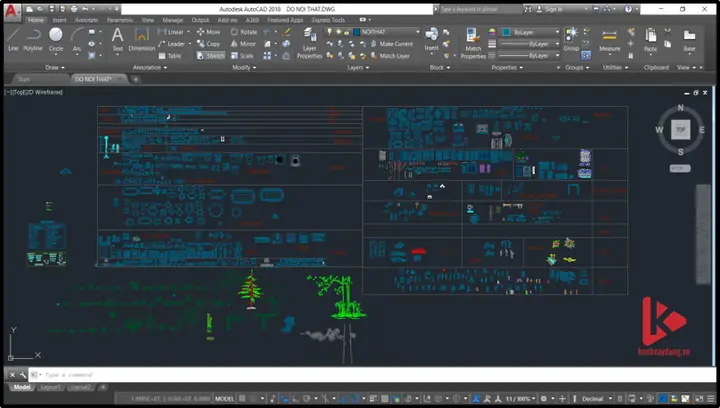This screenshot has width=720, height=408.
Task: Expand the Properties panel
Action: 507,67
